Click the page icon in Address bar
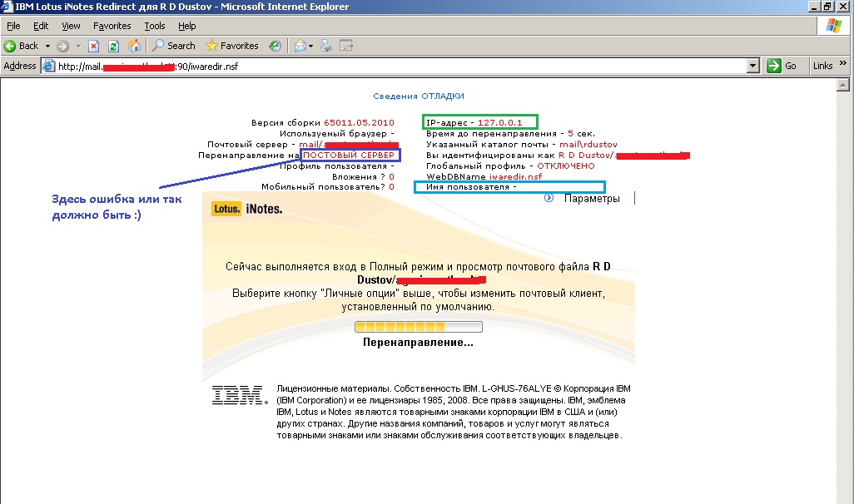Image resolution: width=854 pixels, height=504 pixels. point(49,67)
